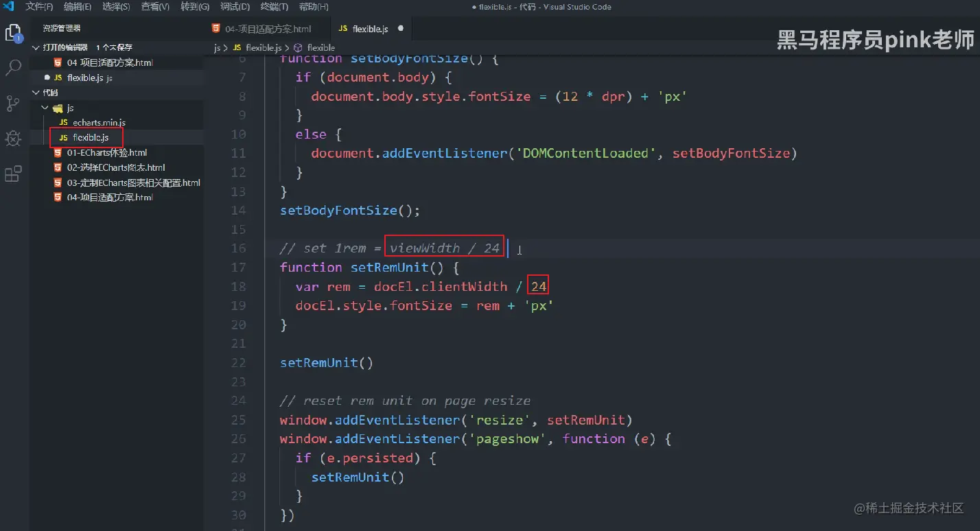Select the flexible.js editor tab
This screenshot has height=531, width=980.
click(371, 29)
